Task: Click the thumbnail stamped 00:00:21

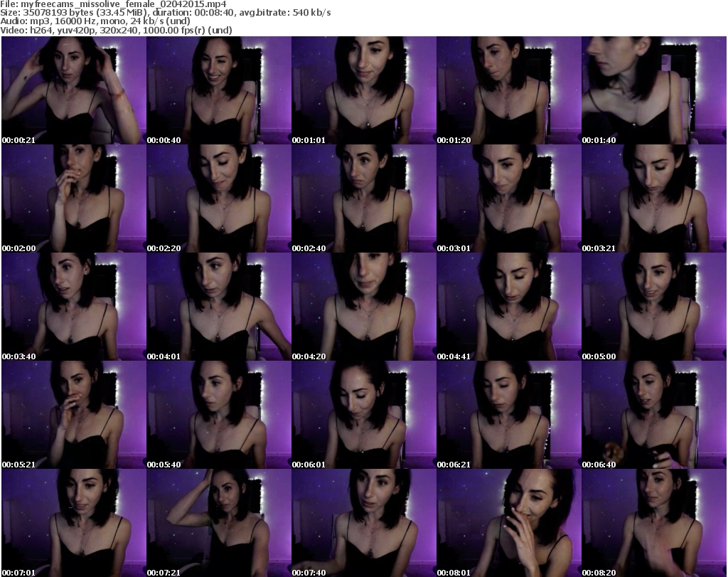Action: point(74,90)
